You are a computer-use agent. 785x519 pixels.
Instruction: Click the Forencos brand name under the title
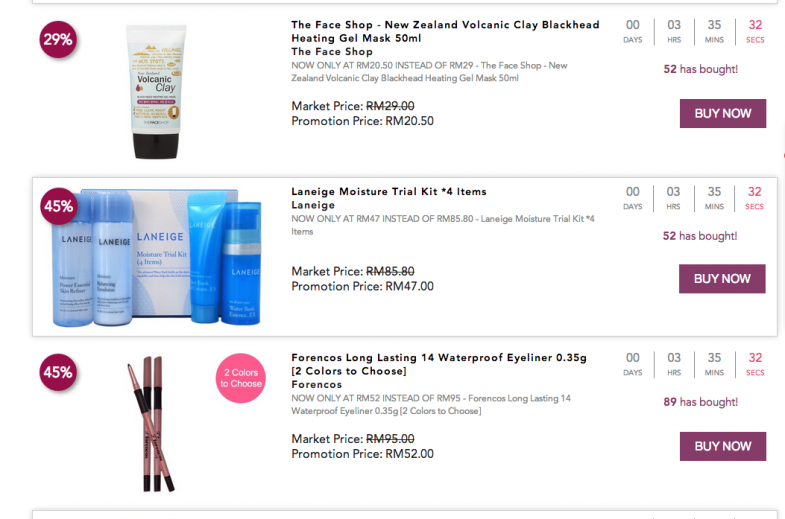coord(317,384)
